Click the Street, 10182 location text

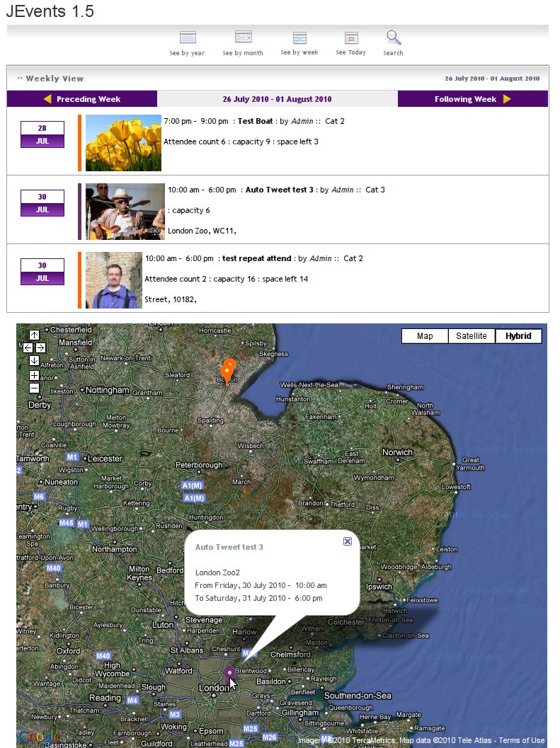pyautogui.click(x=171, y=299)
